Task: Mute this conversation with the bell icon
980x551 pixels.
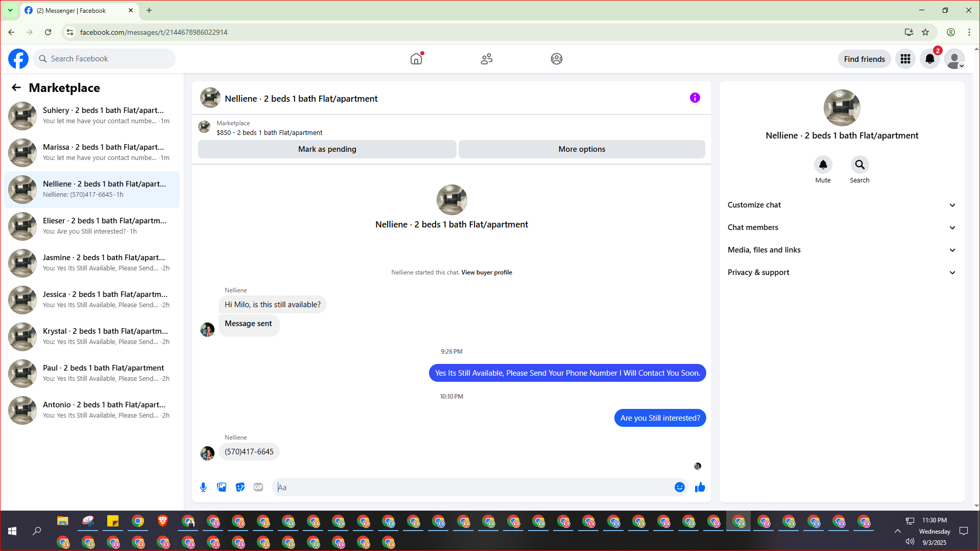Action: pos(823,165)
